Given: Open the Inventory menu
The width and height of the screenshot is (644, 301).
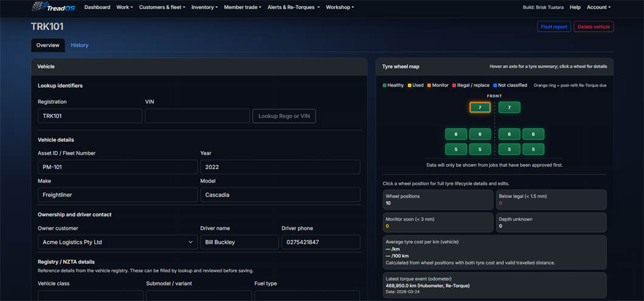Looking at the screenshot, I should [205, 7].
